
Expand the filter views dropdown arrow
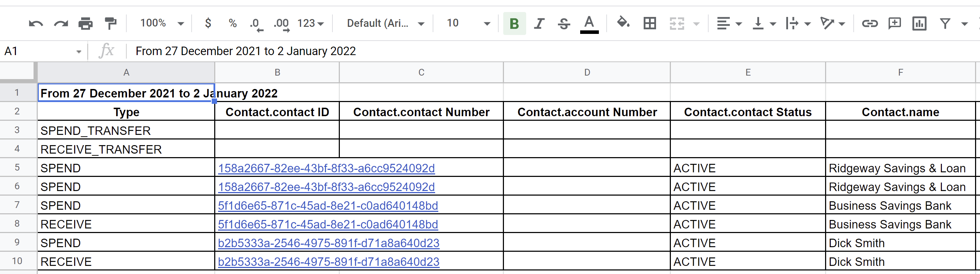click(964, 24)
